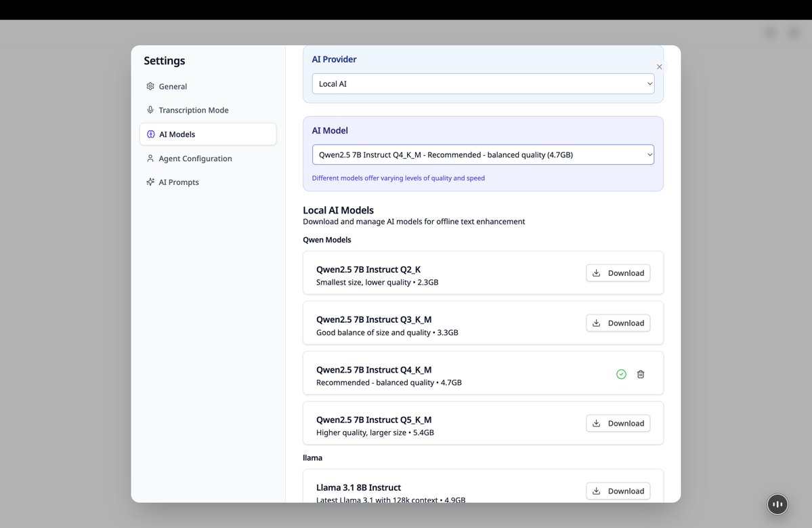Image resolution: width=812 pixels, height=528 pixels.
Task: Click the "Local AI Models" heading
Action: [338, 210]
